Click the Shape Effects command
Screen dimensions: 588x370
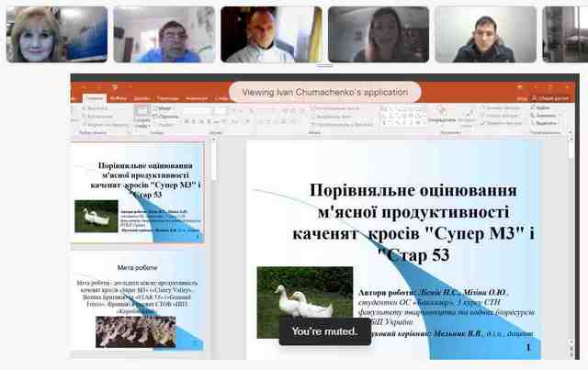click(501, 123)
